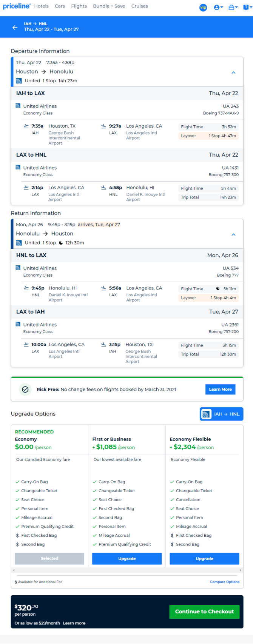Open the Compare Options link
The width and height of the screenshot is (253, 644).
pos(225,582)
